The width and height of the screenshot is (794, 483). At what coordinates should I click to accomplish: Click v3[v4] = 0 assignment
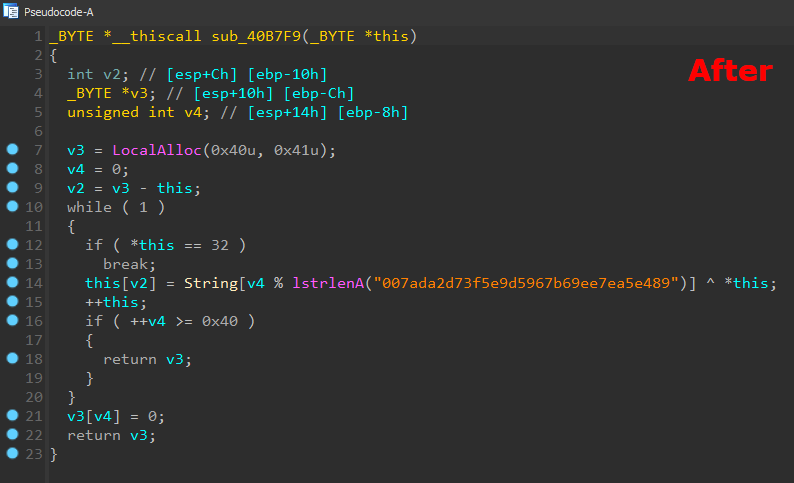[x=116, y=417]
